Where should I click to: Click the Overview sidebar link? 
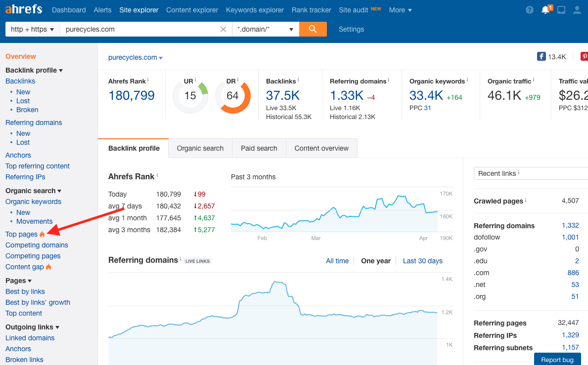coord(21,56)
